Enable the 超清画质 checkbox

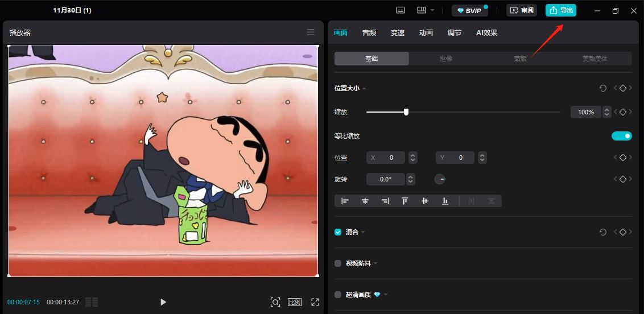[338, 295]
